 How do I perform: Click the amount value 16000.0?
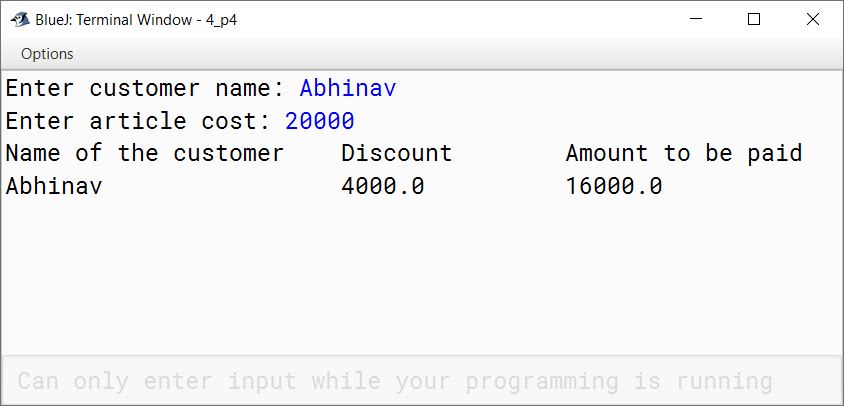(614, 186)
